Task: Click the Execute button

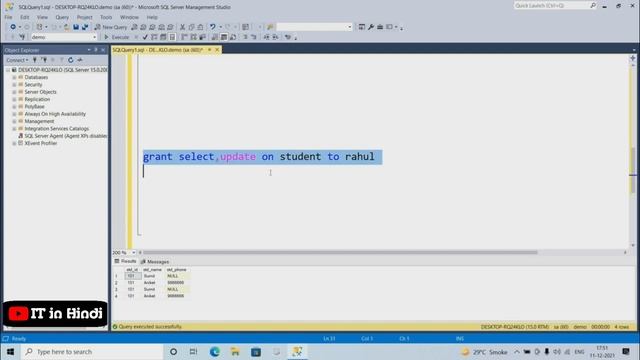Action: tap(117, 37)
